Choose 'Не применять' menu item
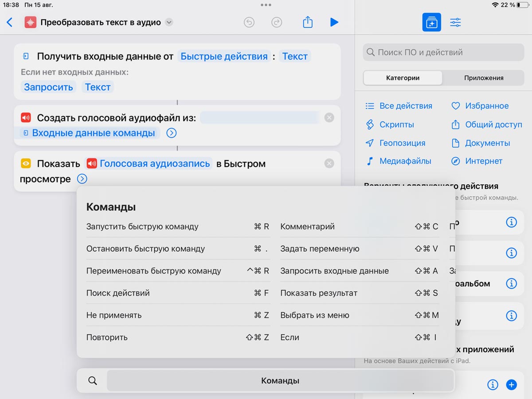This screenshot has height=399, width=532. click(178, 315)
